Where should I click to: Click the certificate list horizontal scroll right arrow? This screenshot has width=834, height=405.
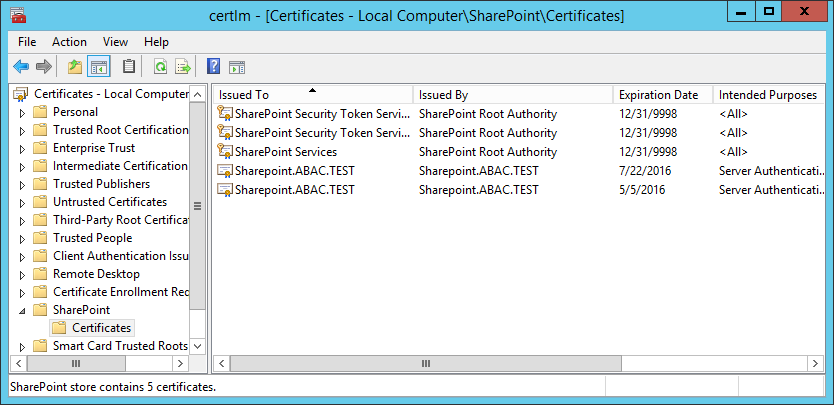[815, 363]
